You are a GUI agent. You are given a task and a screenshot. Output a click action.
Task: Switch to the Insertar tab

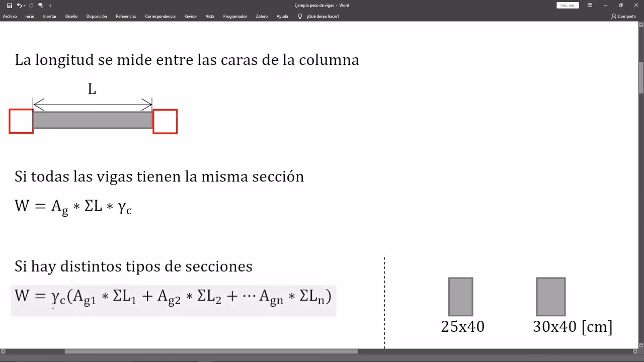pos(49,16)
